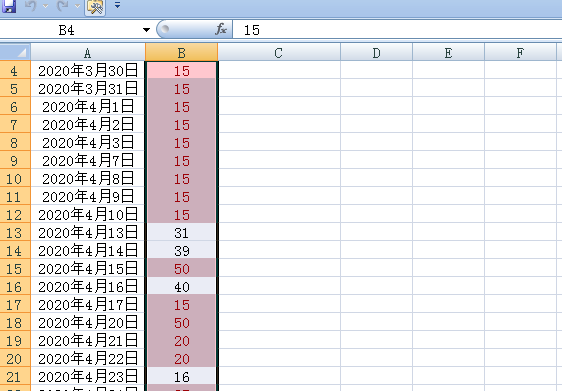The height and width of the screenshot is (391, 562).
Task: Click cell with date 2020年4月14日
Action: [88, 250]
